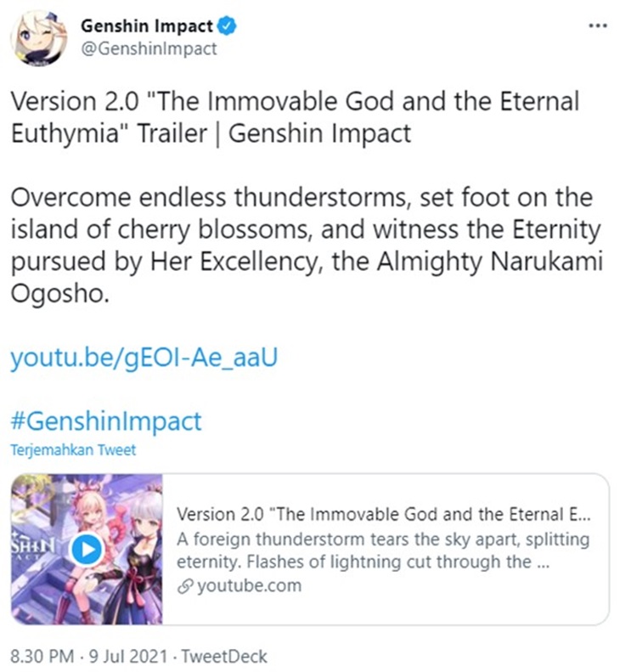Image resolution: width=620 pixels, height=672 pixels.
Task: Open the youtube.com domain label
Action: pos(250,586)
